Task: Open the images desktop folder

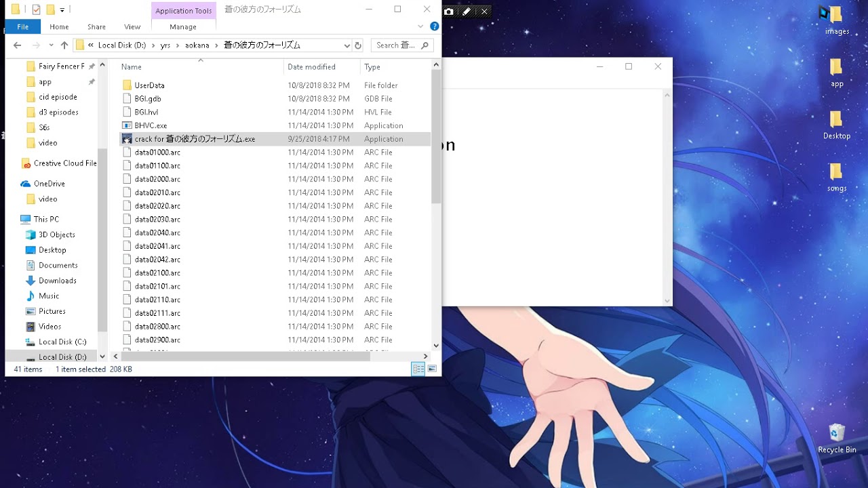Action: (x=837, y=21)
